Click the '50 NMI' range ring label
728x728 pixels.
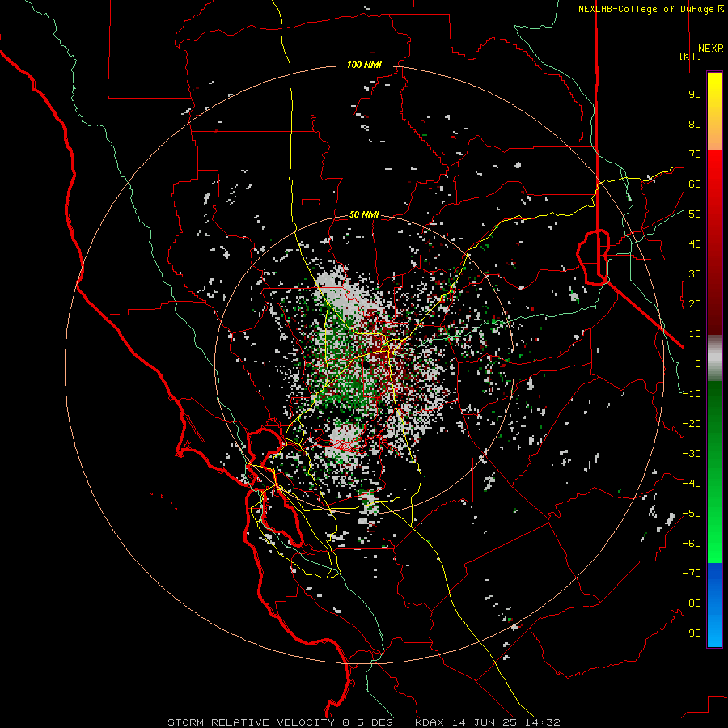pyautogui.click(x=364, y=214)
